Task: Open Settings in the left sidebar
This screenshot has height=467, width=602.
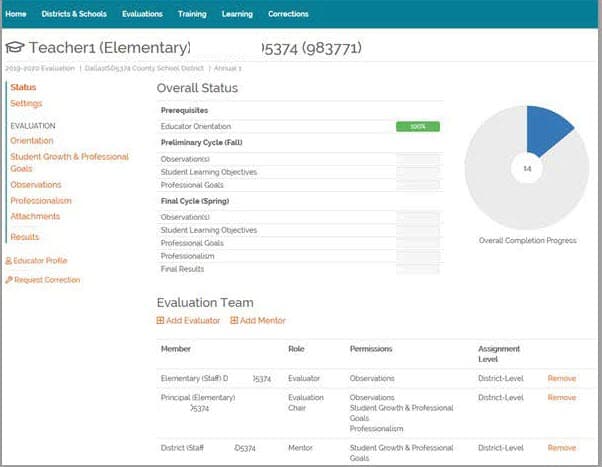Action: tap(26, 104)
